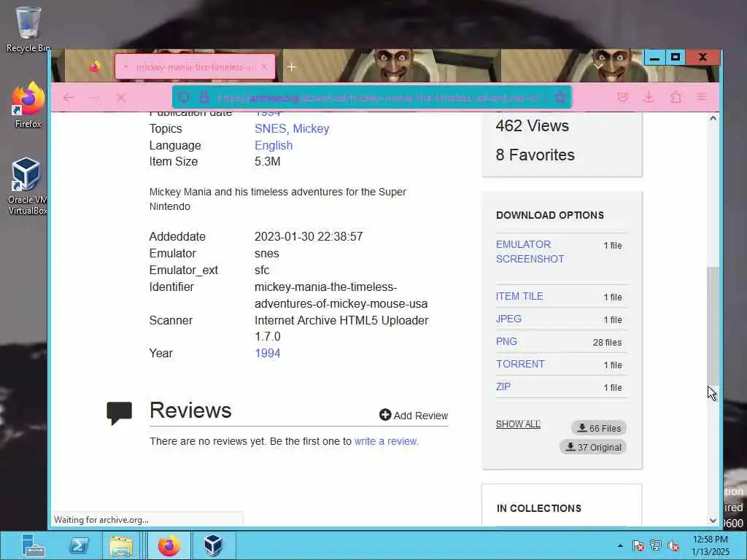Download all 66 Files
The height and width of the screenshot is (560, 747).
click(x=599, y=428)
